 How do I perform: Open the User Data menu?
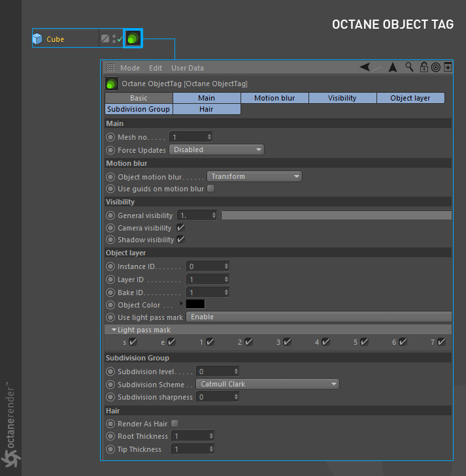pos(188,68)
